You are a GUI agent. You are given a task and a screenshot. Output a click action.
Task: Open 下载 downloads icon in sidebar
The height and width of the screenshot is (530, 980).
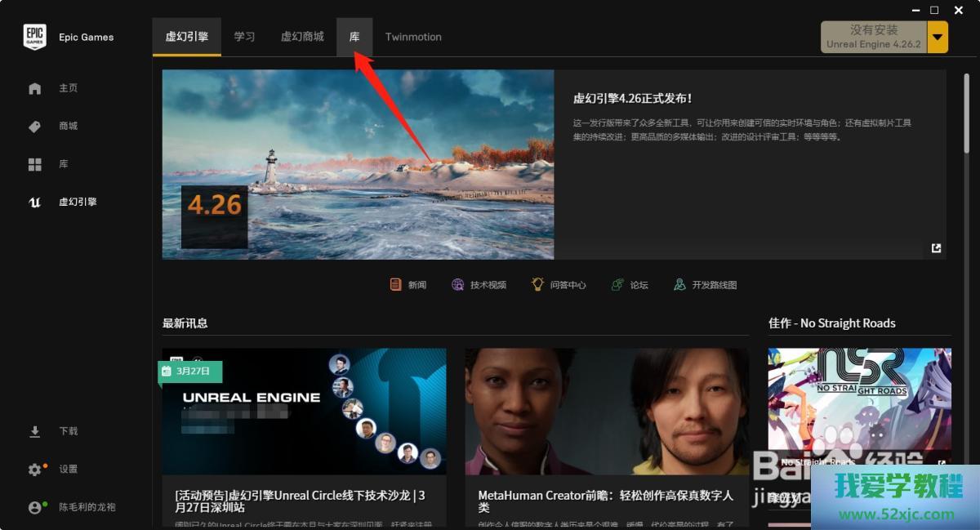pyautogui.click(x=34, y=431)
